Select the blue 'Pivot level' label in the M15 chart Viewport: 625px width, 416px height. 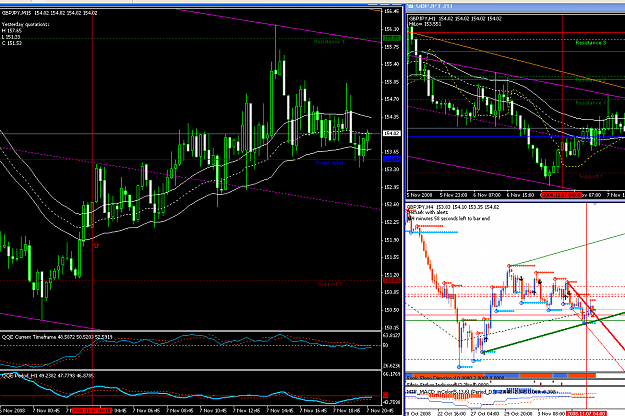point(329,163)
